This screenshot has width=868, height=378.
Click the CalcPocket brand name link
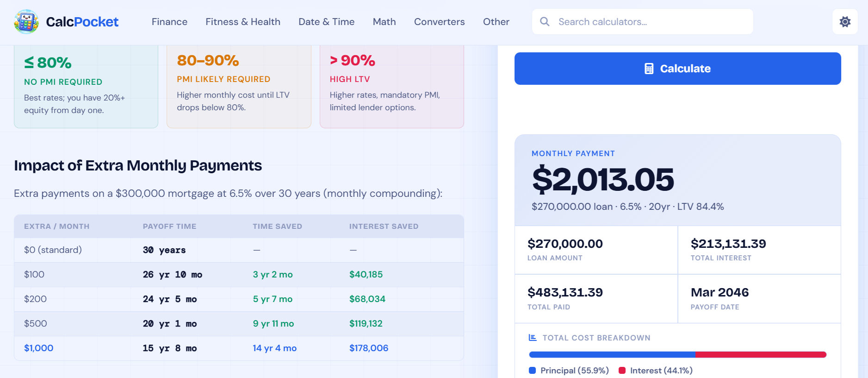(82, 22)
